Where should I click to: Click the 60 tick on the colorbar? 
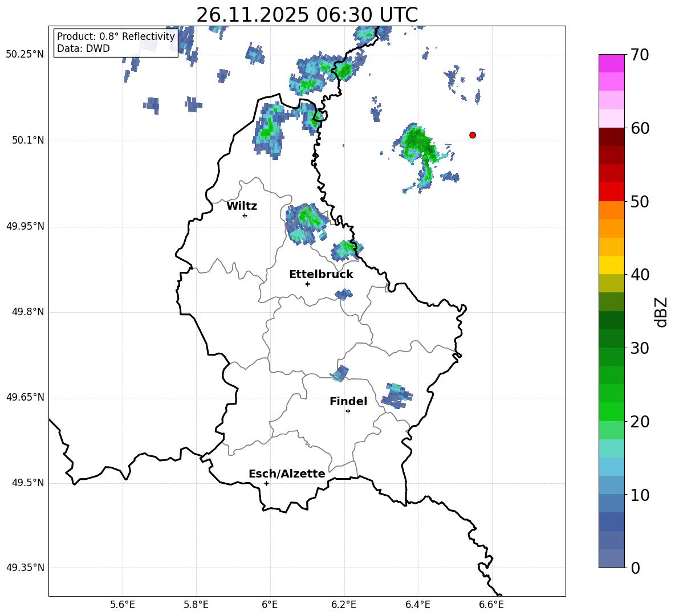[640, 128]
